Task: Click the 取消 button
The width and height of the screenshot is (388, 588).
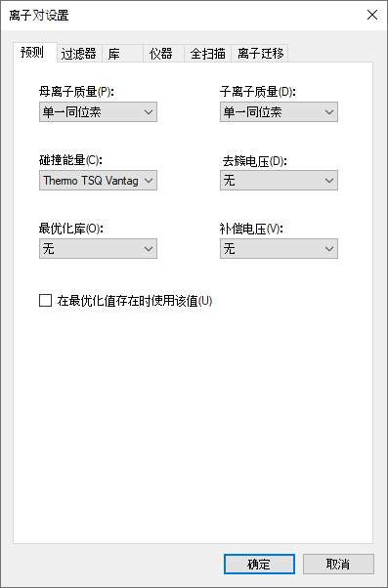Action: pyautogui.click(x=338, y=564)
